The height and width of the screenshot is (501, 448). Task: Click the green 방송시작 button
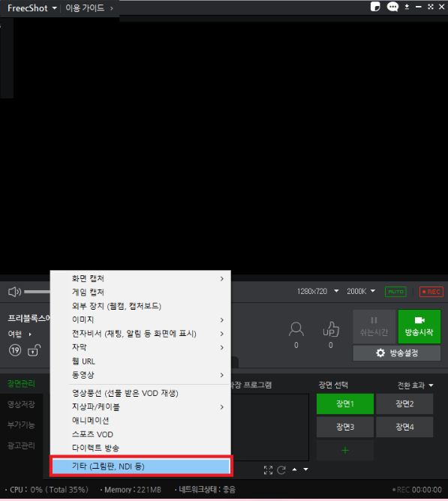coord(419,326)
